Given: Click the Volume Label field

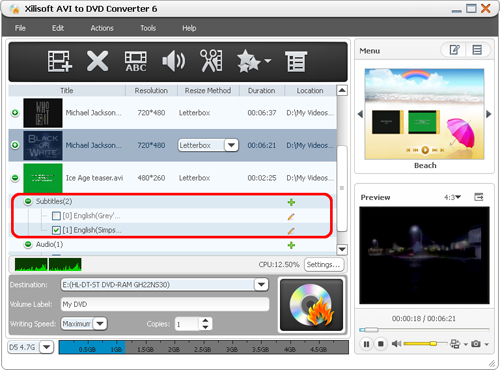Looking at the screenshot, I should coord(165,304).
